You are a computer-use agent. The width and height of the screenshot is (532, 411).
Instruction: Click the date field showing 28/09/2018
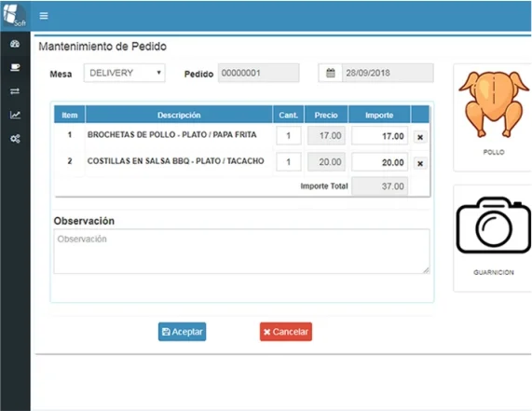tap(388, 73)
